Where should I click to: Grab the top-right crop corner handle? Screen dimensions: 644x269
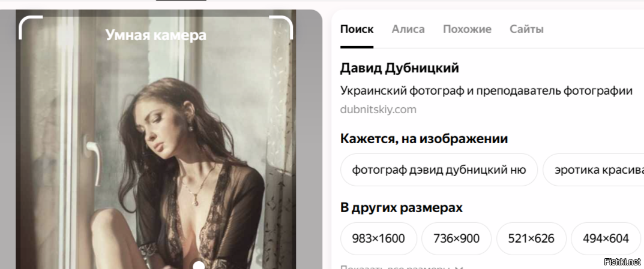(281, 27)
